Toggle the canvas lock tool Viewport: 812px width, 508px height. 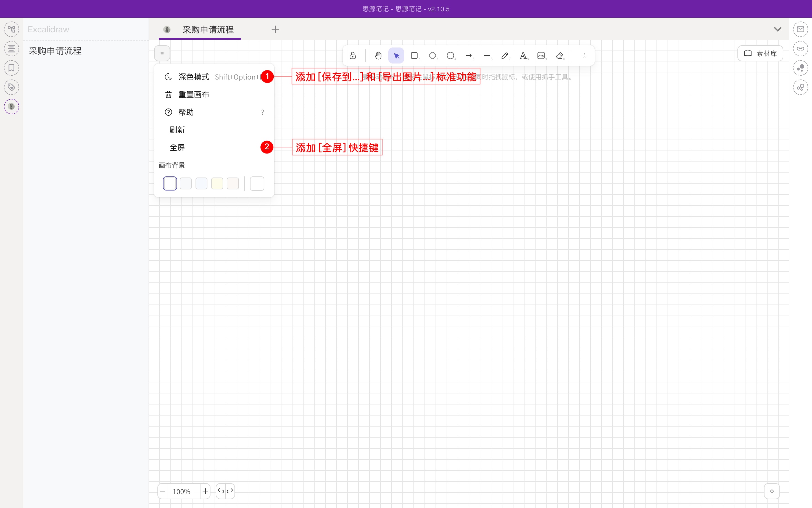point(353,55)
